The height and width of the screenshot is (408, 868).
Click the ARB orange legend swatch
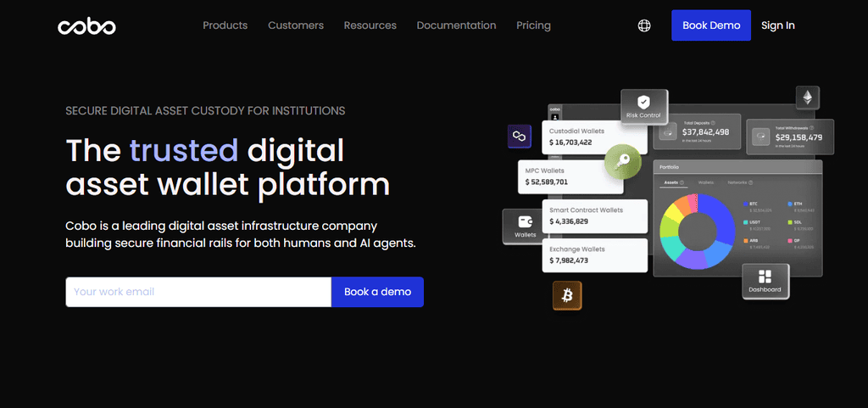pyautogui.click(x=746, y=240)
